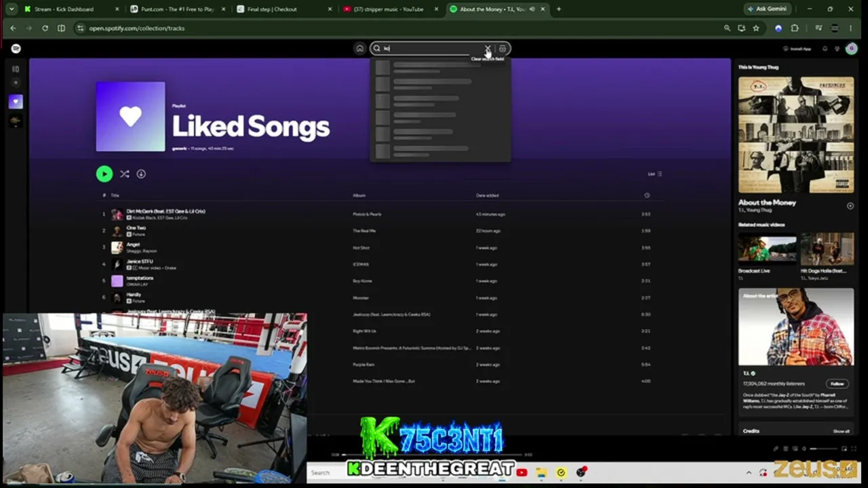Viewport: 868px width, 488px height.
Task: Open the Boy Alone album link
Action: [362, 281]
